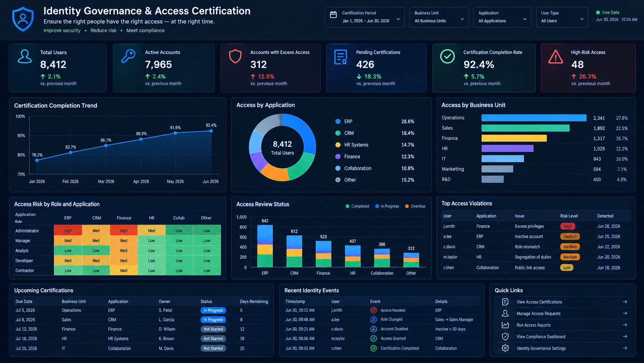Click the Administrator ERP High risk heatmap cell
The width and height of the screenshot is (644, 363).
(x=68, y=230)
